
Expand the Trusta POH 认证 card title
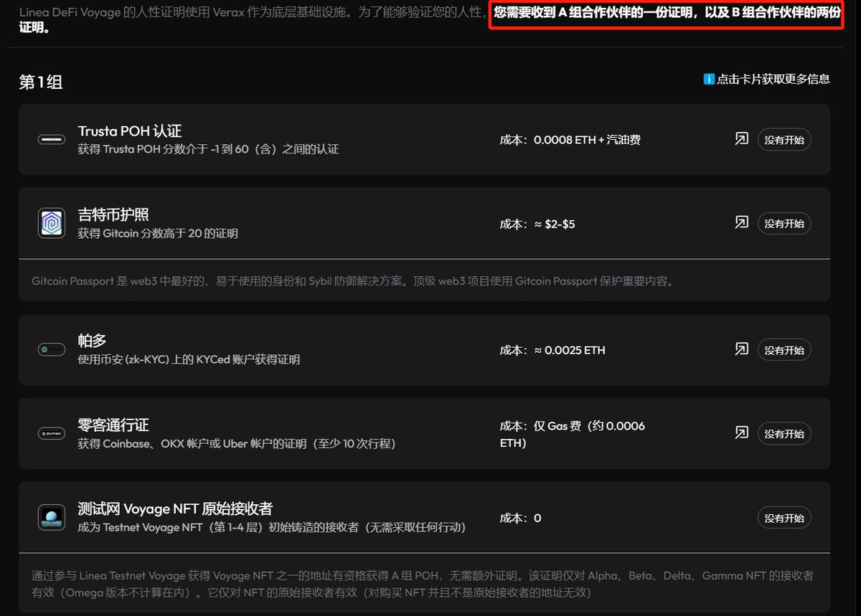pos(130,131)
